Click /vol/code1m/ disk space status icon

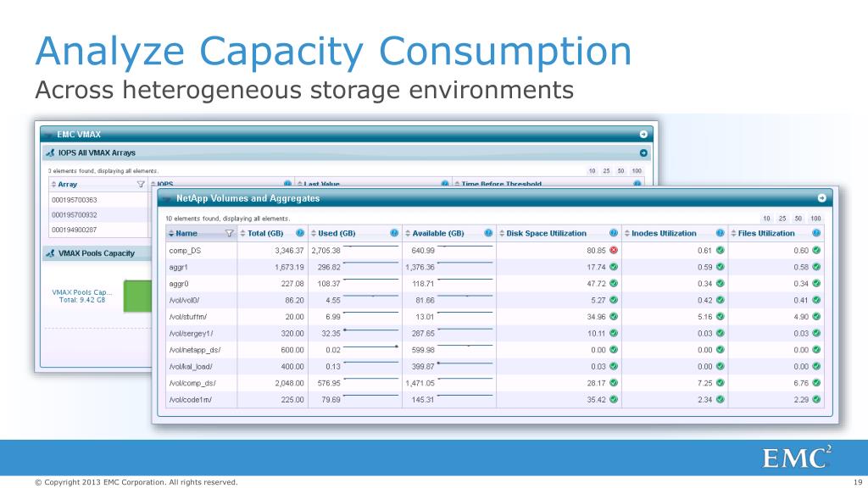pos(614,400)
